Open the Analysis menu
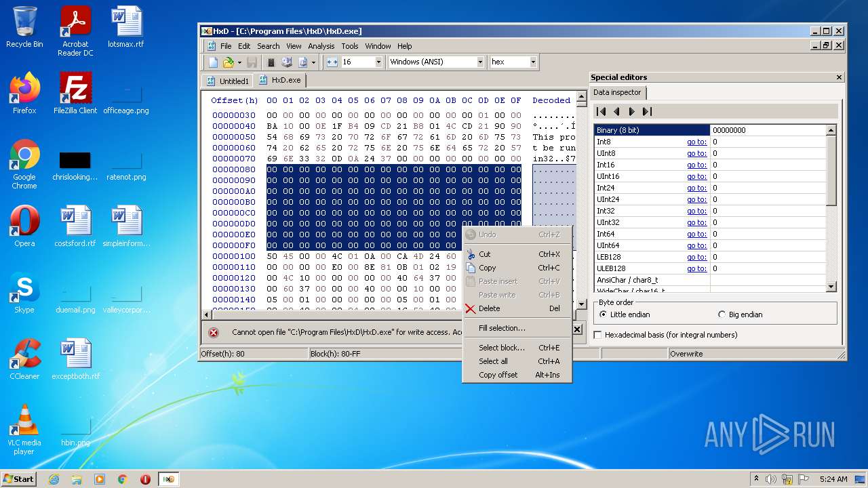The height and width of the screenshot is (488, 868). [321, 46]
